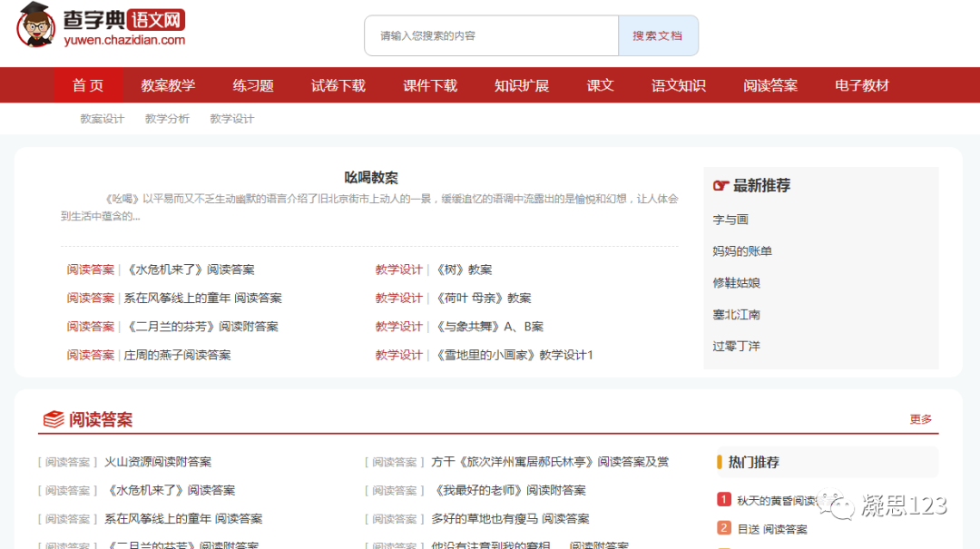Select 教学设计 in the sub-navigation
The image size is (980, 549).
tap(233, 118)
